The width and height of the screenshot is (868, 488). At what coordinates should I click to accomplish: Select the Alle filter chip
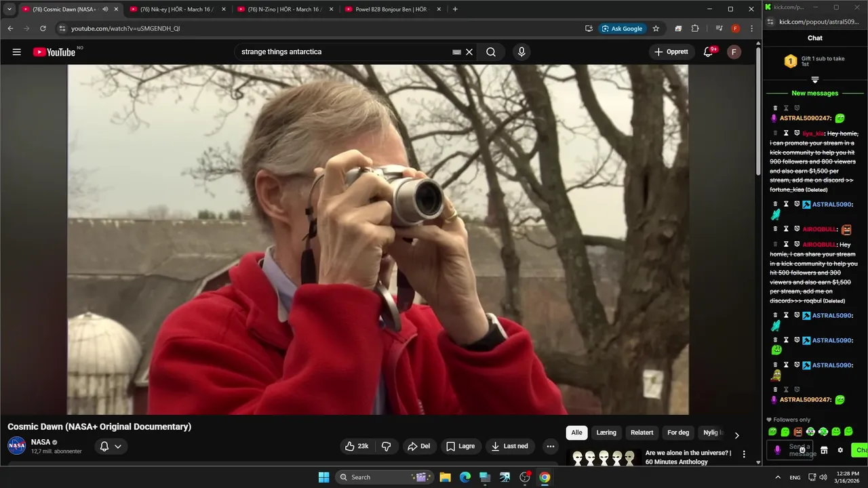pyautogui.click(x=576, y=432)
